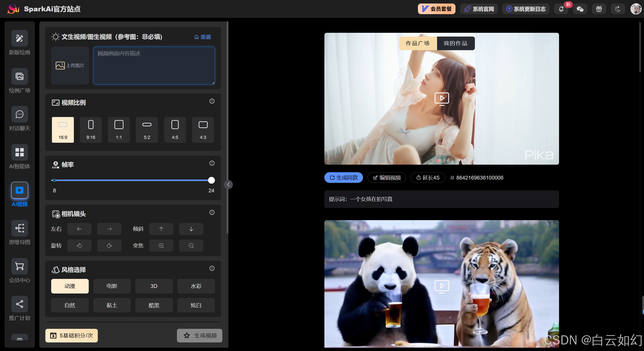Collapse the left settings panel arrow
The width and height of the screenshot is (644, 351).
pos(228,184)
